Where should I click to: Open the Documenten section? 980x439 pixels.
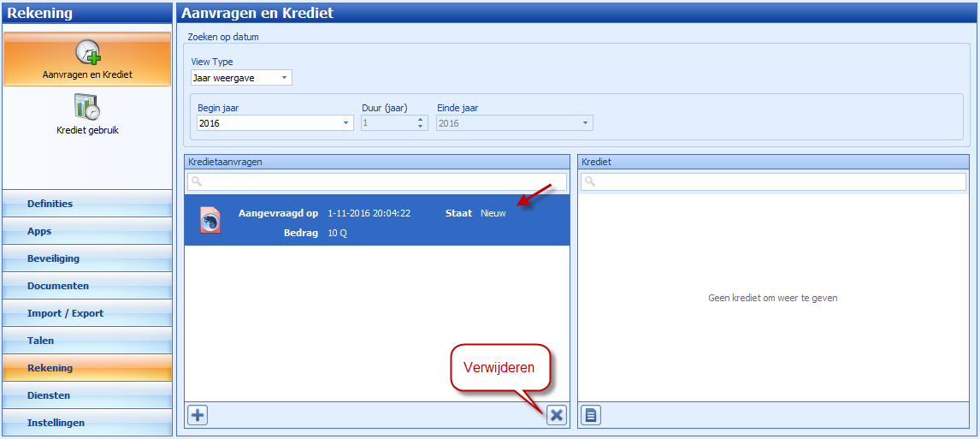pyautogui.click(x=87, y=286)
